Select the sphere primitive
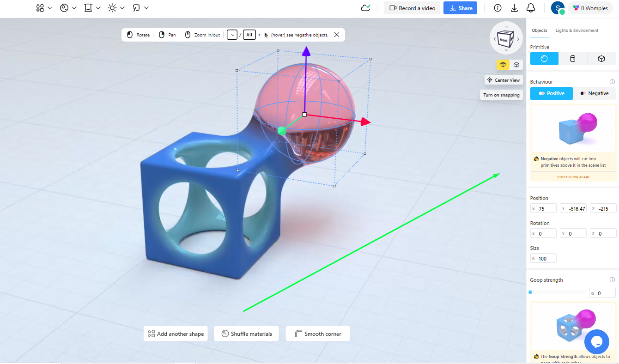Image resolution: width=619 pixels, height=364 pixels. 544,59
